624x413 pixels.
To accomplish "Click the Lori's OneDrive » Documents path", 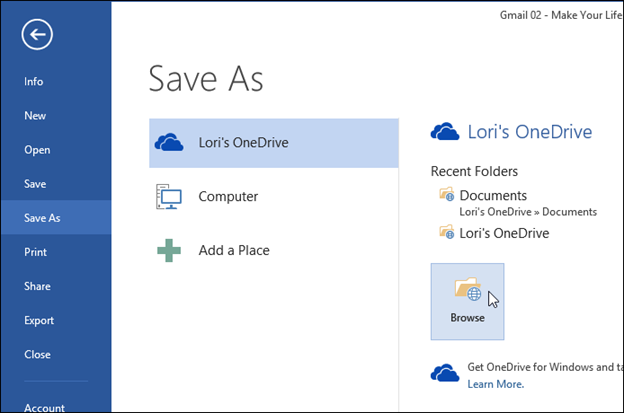I will (528, 212).
